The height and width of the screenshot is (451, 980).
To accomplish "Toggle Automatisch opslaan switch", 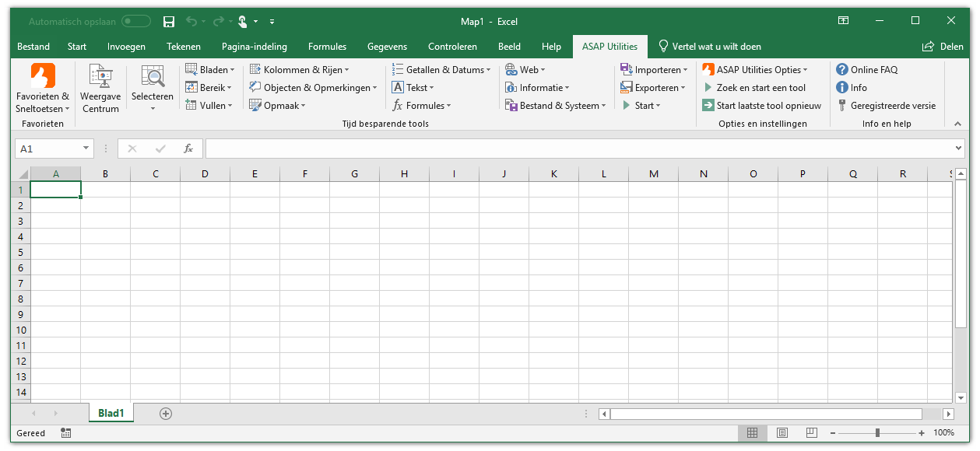I will [136, 22].
